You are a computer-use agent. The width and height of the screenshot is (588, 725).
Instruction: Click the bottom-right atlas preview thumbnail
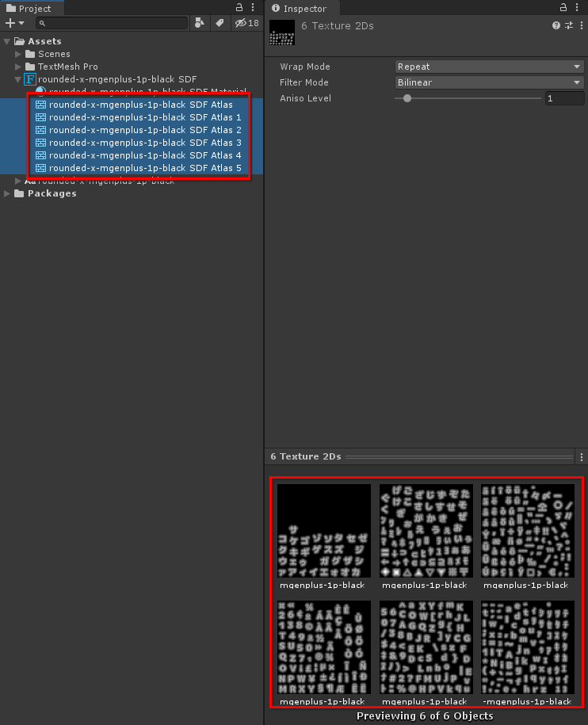click(x=528, y=647)
